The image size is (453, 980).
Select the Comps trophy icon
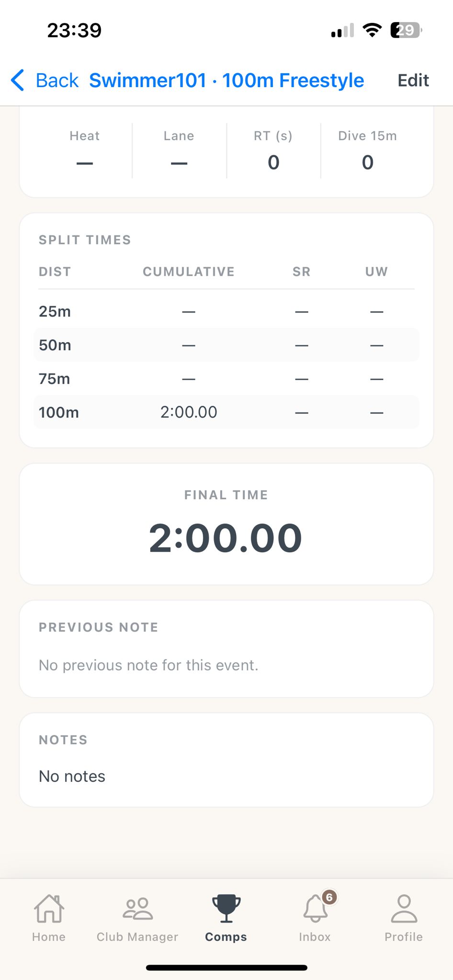pos(226,909)
